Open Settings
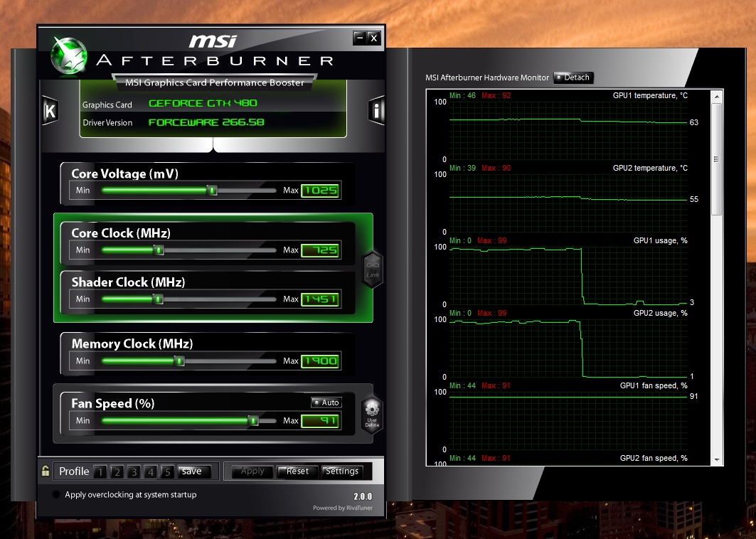 tap(342, 471)
